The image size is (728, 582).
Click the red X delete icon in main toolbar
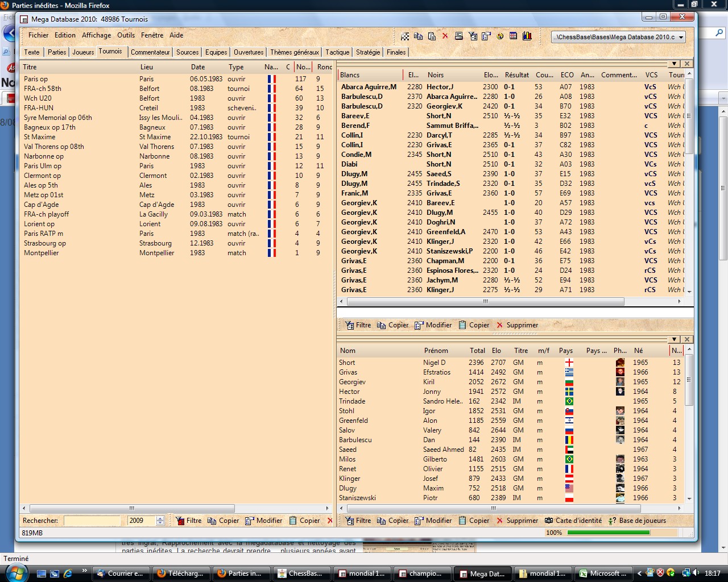tap(445, 36)
